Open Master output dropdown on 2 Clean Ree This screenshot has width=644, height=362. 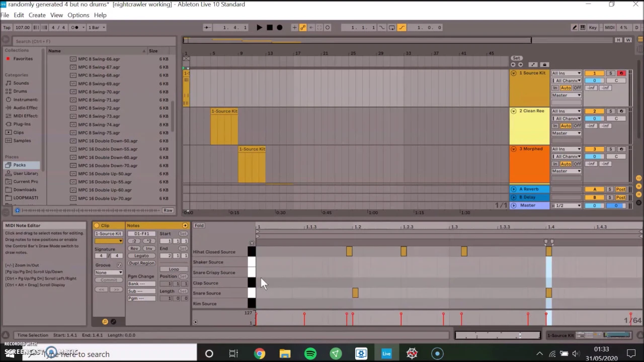click(567, 133)
